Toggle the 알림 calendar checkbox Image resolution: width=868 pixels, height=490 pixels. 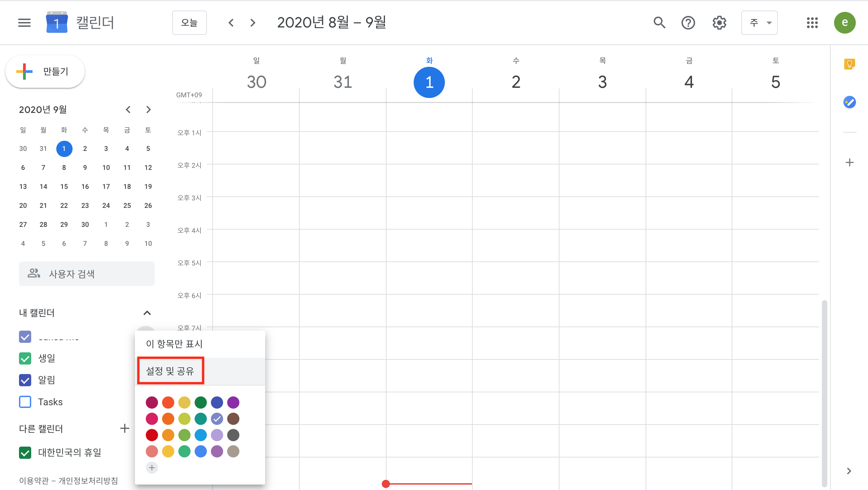25,380
